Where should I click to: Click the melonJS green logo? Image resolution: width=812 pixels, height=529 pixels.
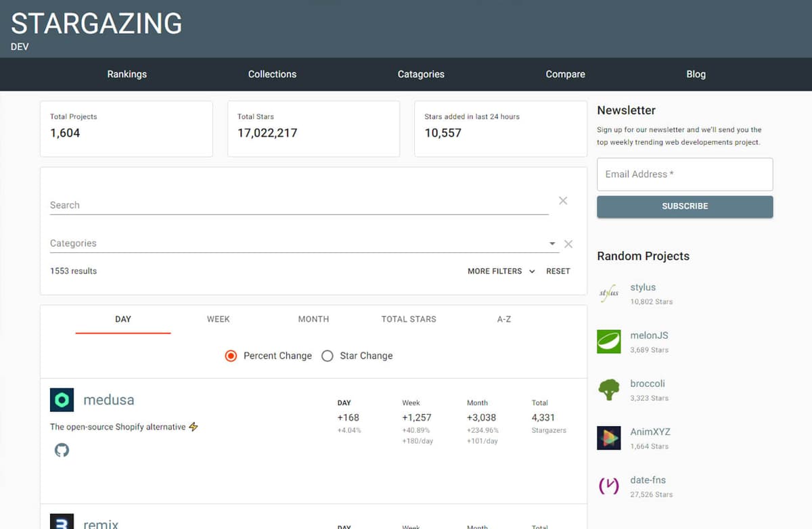[609, 342]
